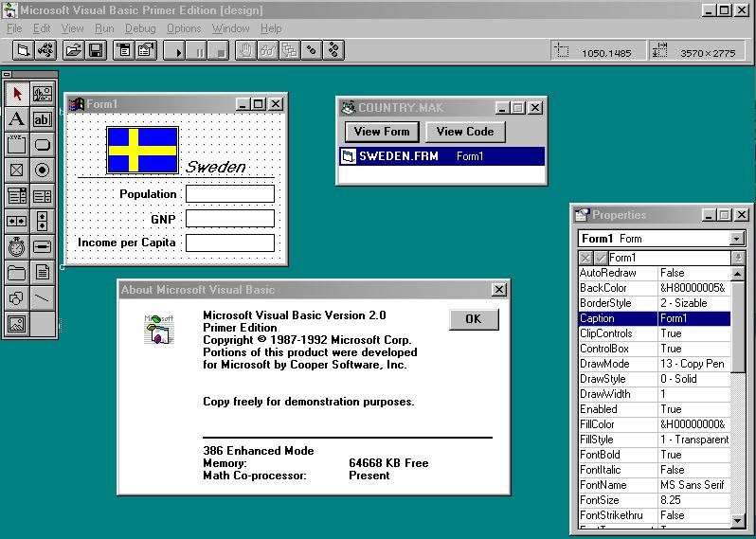Click the New Form toolbar icon
The width and height of the screenshot is (756, 539).
pos(23,50)
